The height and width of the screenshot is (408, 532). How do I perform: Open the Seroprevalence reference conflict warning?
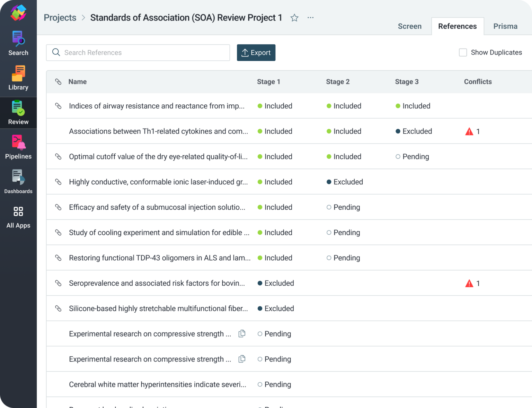click(x=469, y=284)
